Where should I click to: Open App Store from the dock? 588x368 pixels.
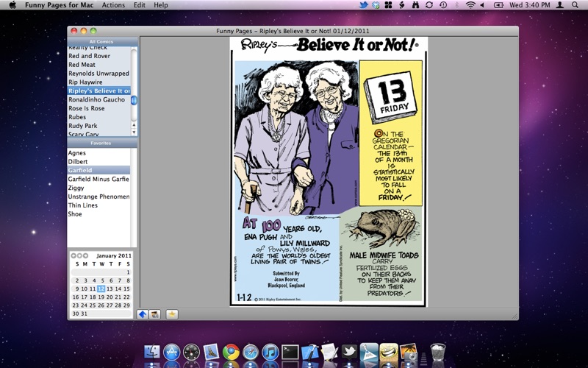click(x=172, y=353)
